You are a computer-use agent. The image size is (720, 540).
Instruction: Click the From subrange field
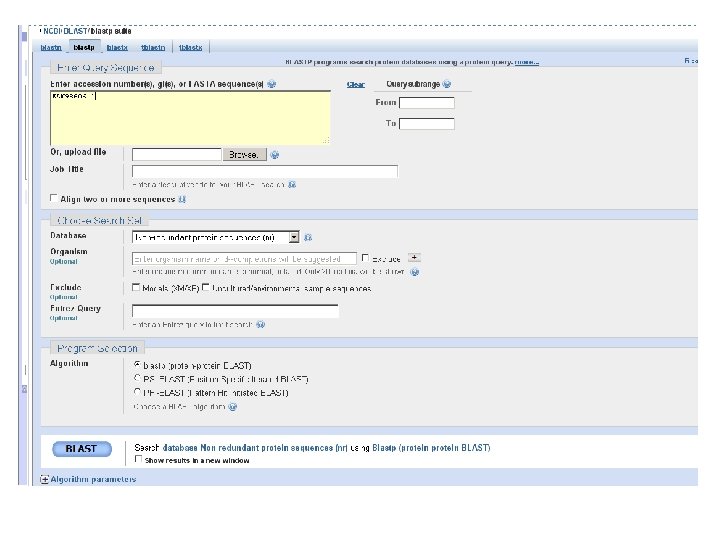coord(427,103)
